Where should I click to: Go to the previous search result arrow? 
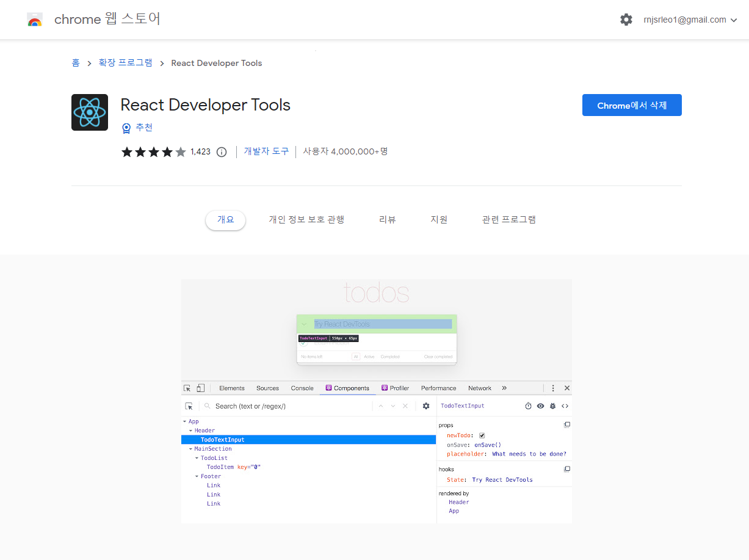click(381, 406)
